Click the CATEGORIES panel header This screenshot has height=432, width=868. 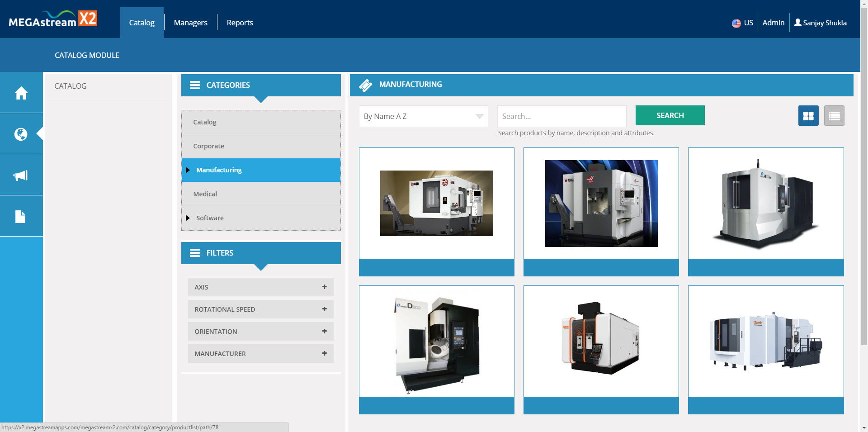click(261, 85)
